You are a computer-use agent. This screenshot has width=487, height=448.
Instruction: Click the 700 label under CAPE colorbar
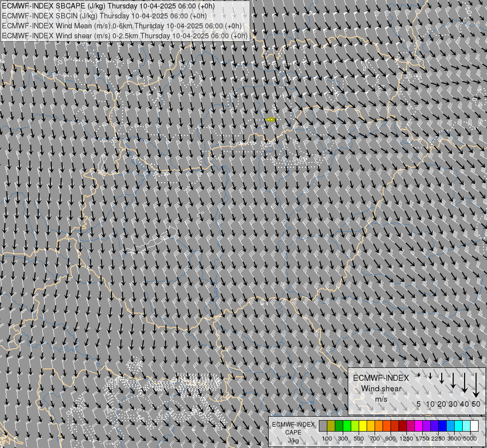pyautogui.click(x=375, y=439)
